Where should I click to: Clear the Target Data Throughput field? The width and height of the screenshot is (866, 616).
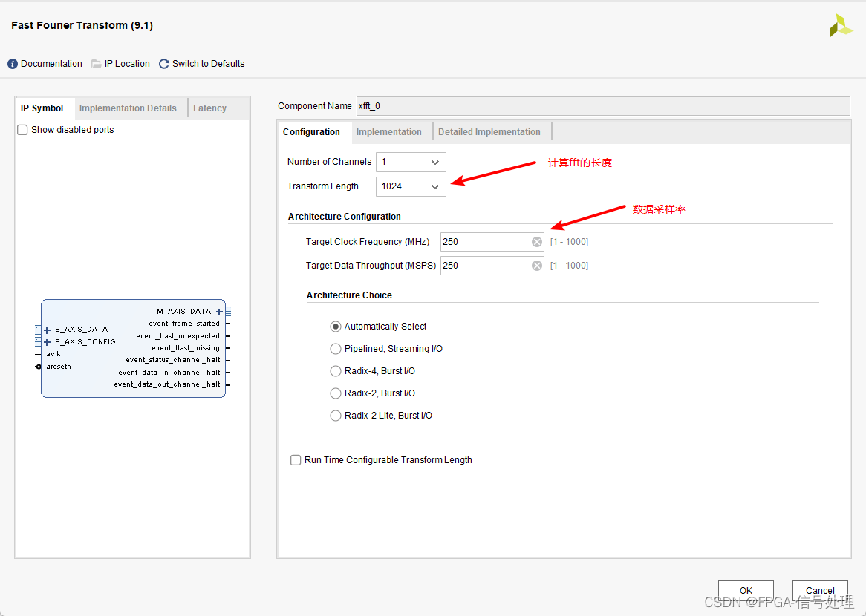pos(537,266)
